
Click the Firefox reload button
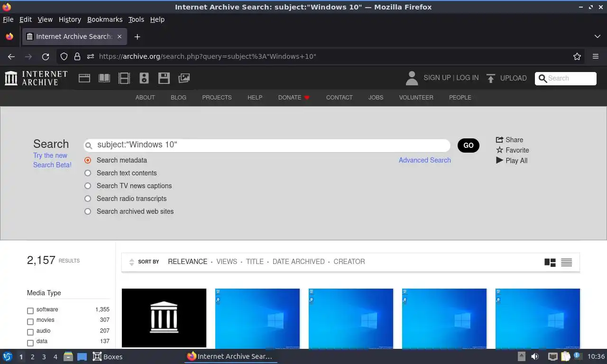pos(46,56)
